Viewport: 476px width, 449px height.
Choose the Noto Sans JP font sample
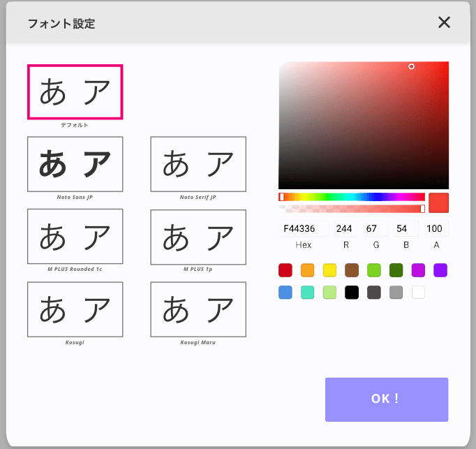click(x=75, y=164)
